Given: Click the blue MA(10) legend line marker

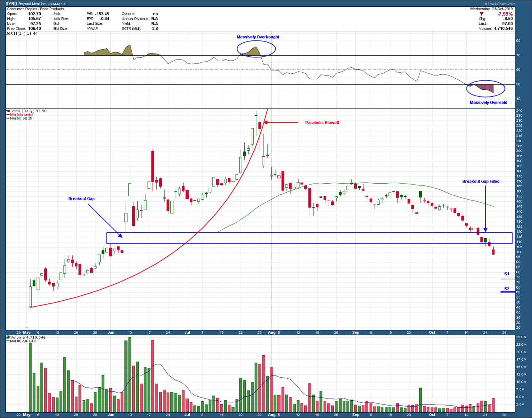Looking at the screenshot, I should (x=8, y=341).
